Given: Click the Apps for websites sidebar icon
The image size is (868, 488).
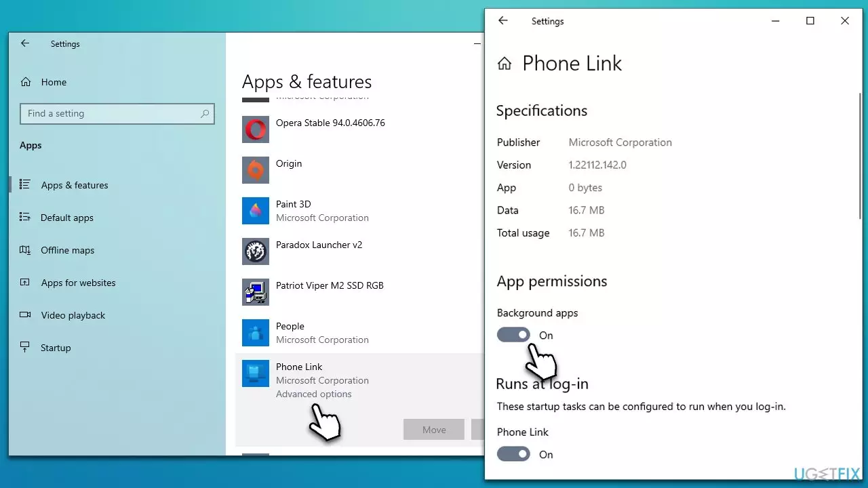Looking at the screenshot, I should pyautogui.click(x=25, y=282).
